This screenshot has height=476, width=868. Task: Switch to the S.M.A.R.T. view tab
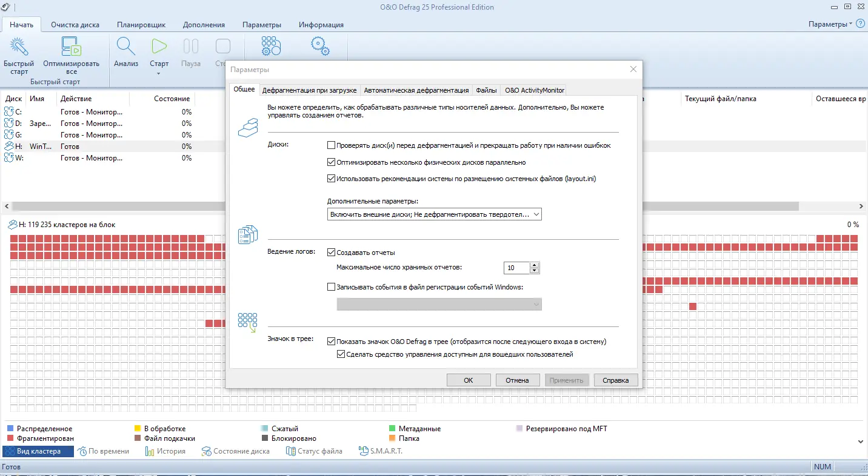coord(381,451)
